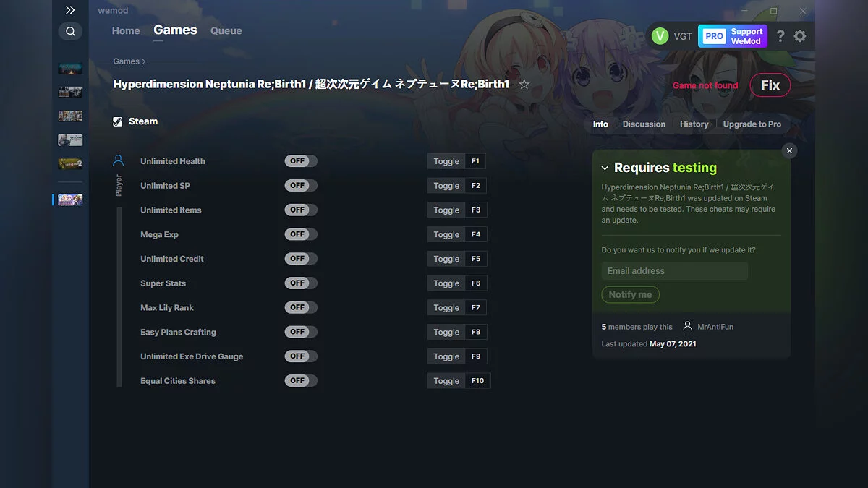Image resolution: width=868 pixels, height=488 pixels.
Task: Switch on Equal Cities Shares
Action: click(300, 380)
